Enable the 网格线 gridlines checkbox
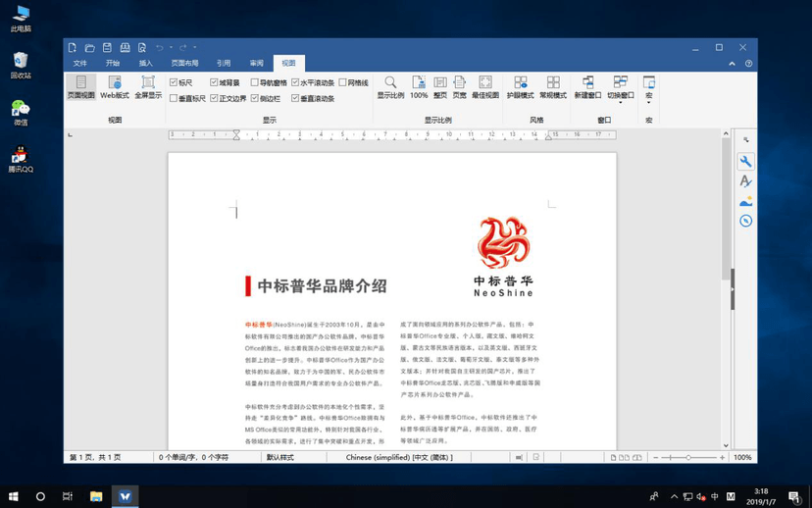The height and width of the screenshot is (508, 812). [342, 82]
